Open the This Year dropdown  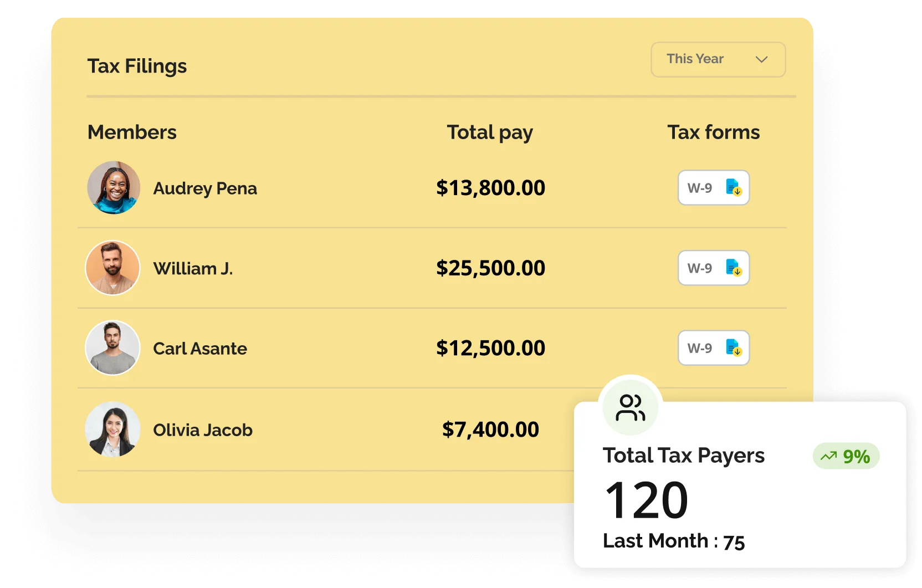click(718, 59)
